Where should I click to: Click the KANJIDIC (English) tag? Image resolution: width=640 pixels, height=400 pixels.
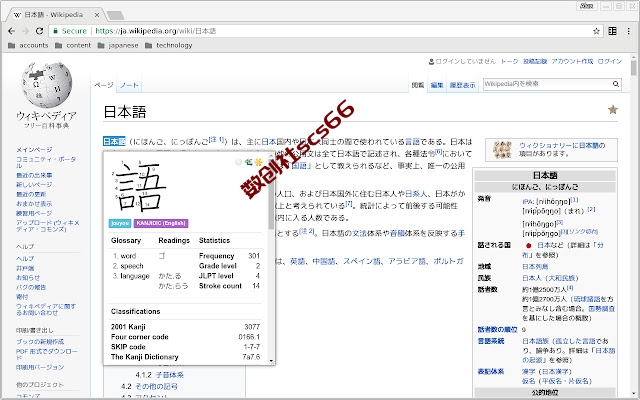coord(161,223)
